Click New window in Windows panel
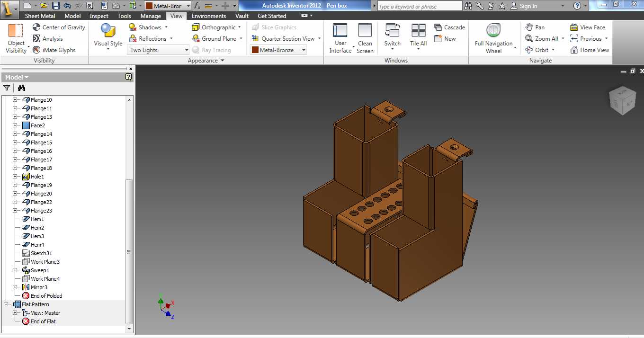Screen dimensions: 644x338 [x=445, y=38]
